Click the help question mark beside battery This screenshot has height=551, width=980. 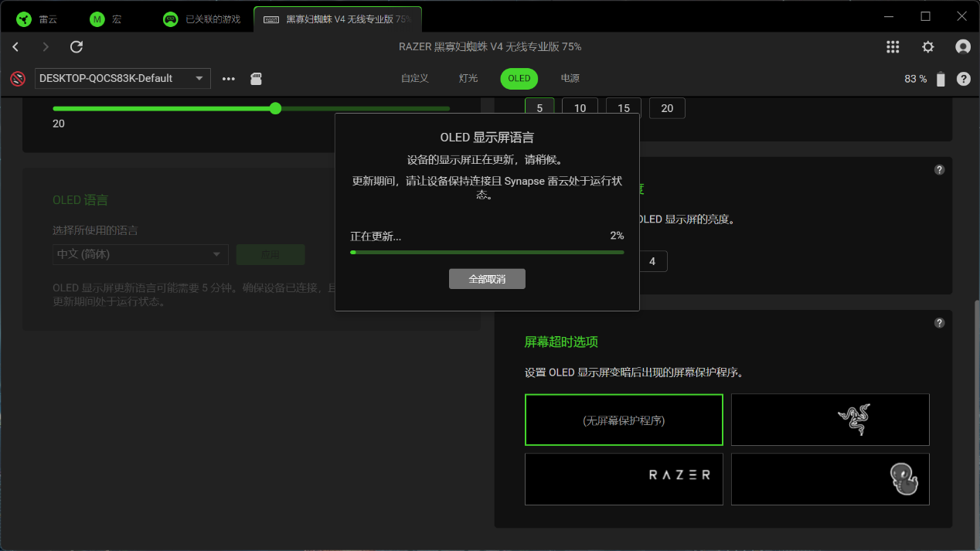(x=964, y=79)
